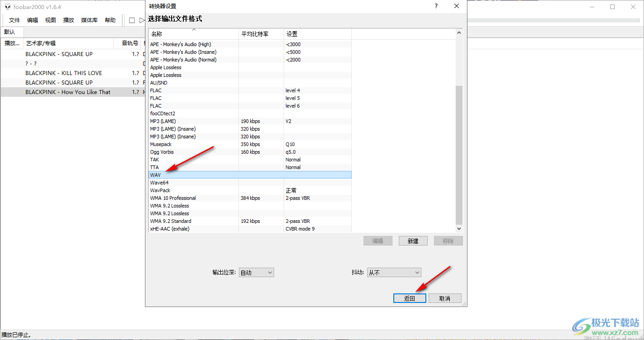Image resolution: width=644 pixels, height=340 pixels.
Task: Open the 媒体库 menu
Action: pyautogui.click(x=89, y=20)
